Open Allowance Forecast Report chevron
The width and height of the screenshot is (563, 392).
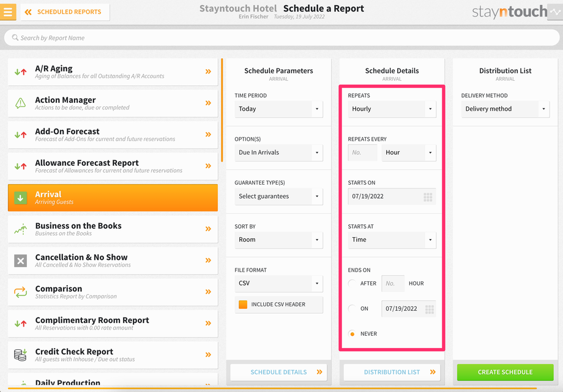(x=208, y=166)
